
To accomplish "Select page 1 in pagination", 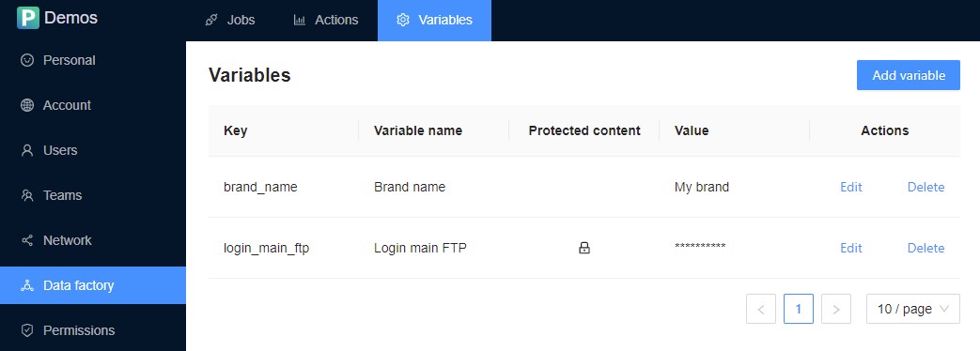I will (799, 309).
